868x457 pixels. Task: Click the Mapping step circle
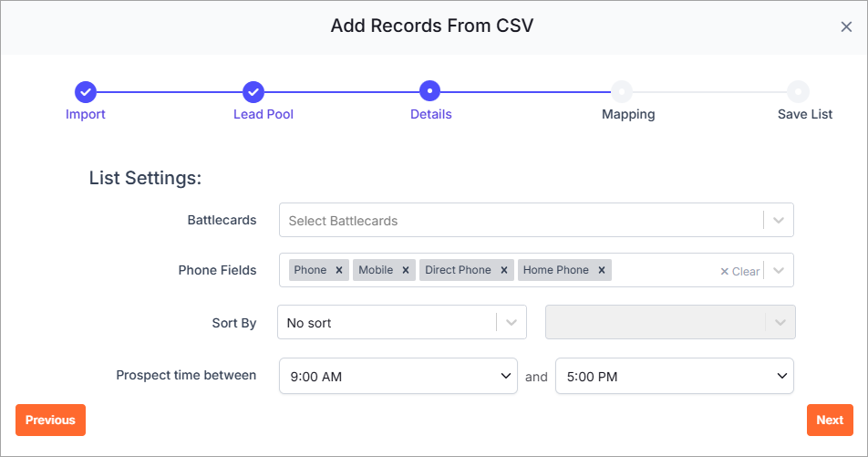point(622,91)
